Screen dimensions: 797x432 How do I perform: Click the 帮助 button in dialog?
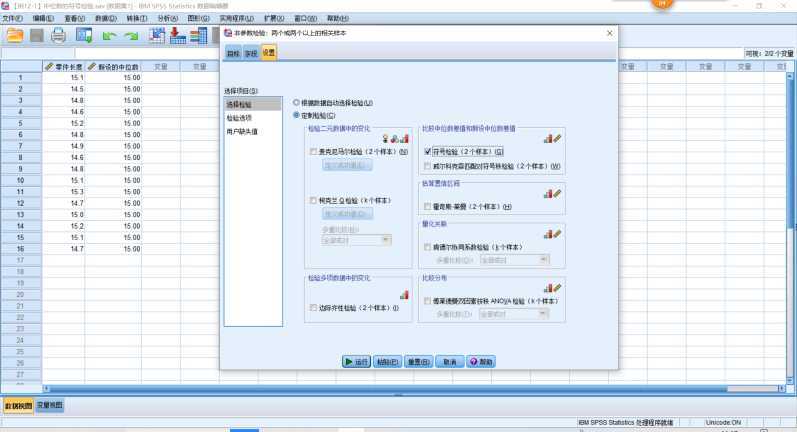click(x=481, y=362)
